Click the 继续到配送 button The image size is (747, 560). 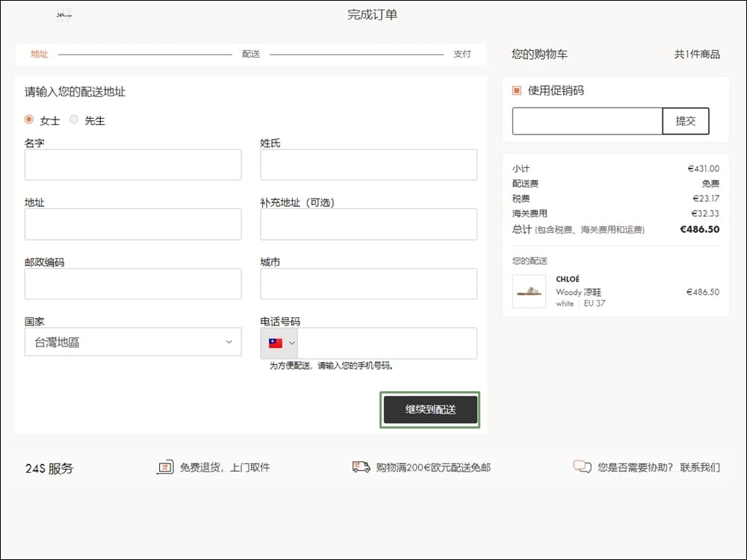click(x=431, y=409)
